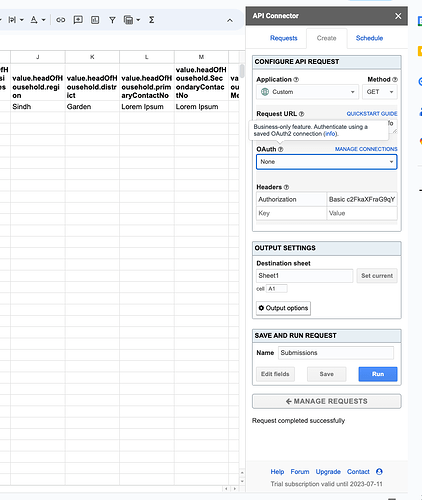The width and height of the screenshot is (422, 500).
Task: Click the text wrapping toolbar icon
Action: (12, 20)
